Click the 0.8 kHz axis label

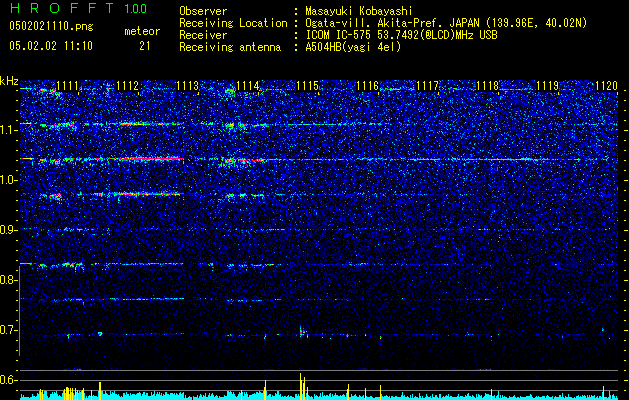(9, 280)
